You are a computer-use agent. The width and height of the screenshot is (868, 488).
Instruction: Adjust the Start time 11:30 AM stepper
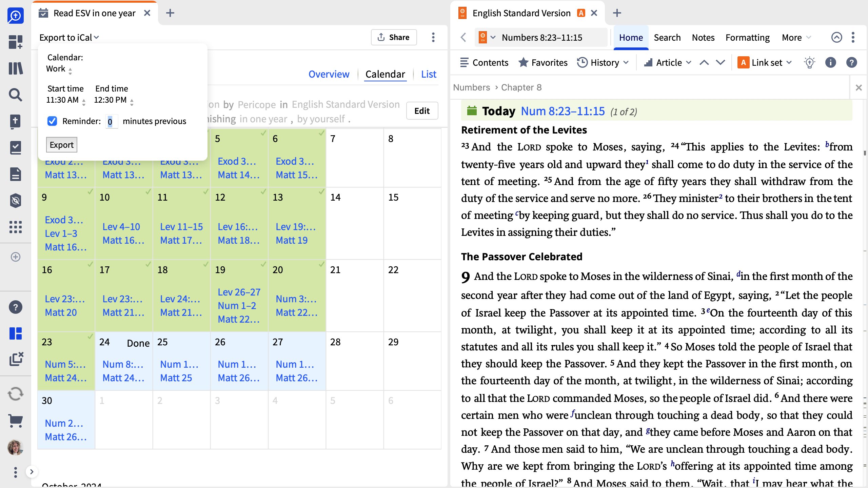pos(66,101)
